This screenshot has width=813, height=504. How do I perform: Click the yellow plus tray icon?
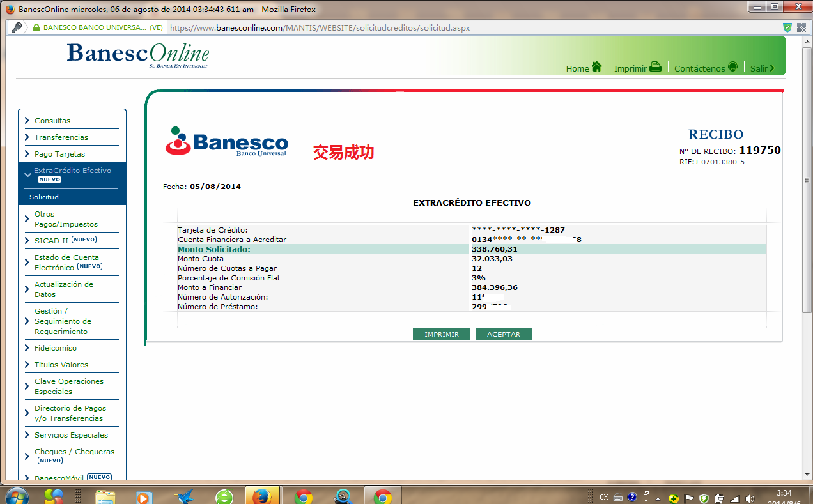pyautogui.click(x=673, y=498)
